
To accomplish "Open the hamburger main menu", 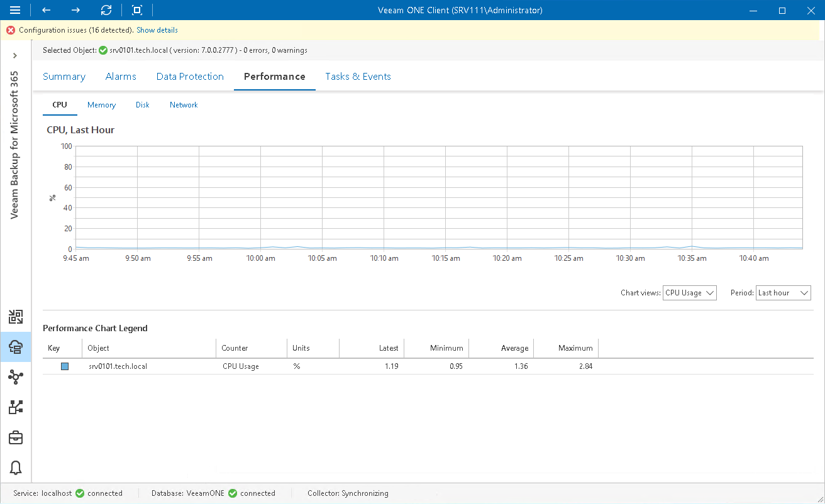I will pos(15,10).
